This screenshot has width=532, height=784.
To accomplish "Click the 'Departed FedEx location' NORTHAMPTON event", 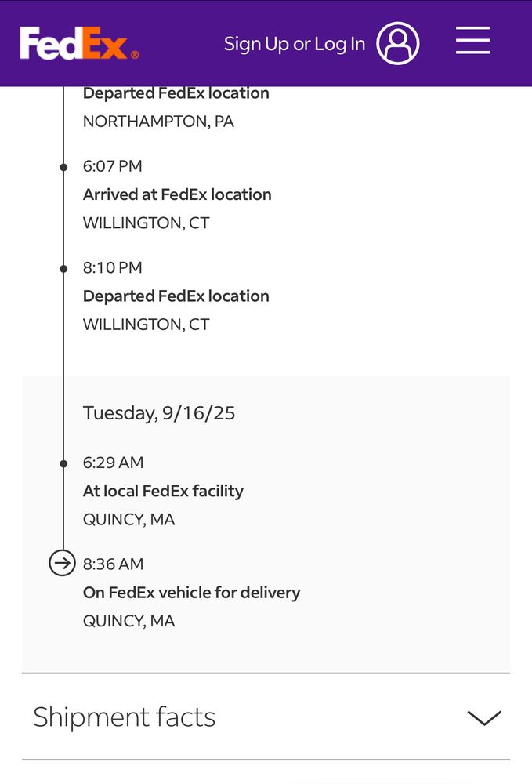I will click(x=176, y=93).
